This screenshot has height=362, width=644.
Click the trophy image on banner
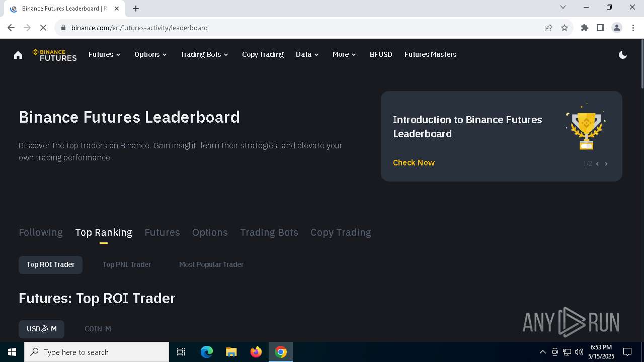[x=586, y=127]
